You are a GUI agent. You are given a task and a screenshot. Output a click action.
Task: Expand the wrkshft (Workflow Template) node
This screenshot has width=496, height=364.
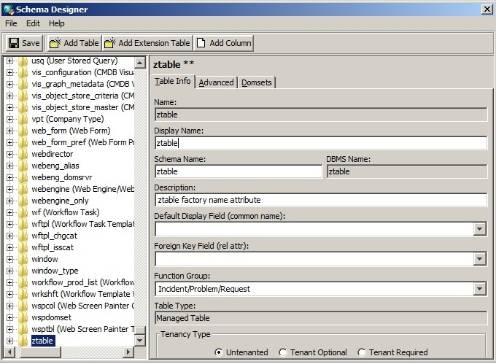click(10, 294)
